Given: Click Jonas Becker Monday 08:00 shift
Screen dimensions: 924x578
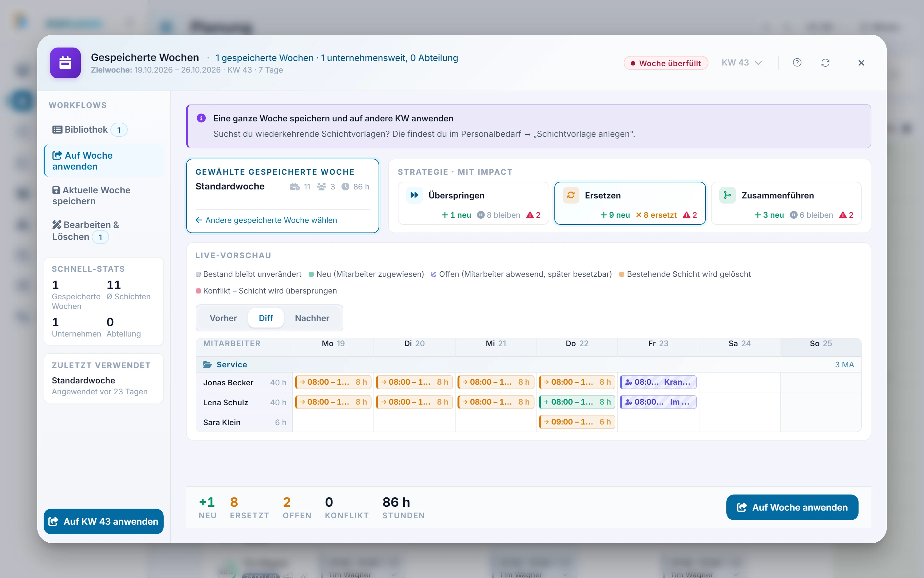Looking at the screenshot, I should (x=333, y=382).
